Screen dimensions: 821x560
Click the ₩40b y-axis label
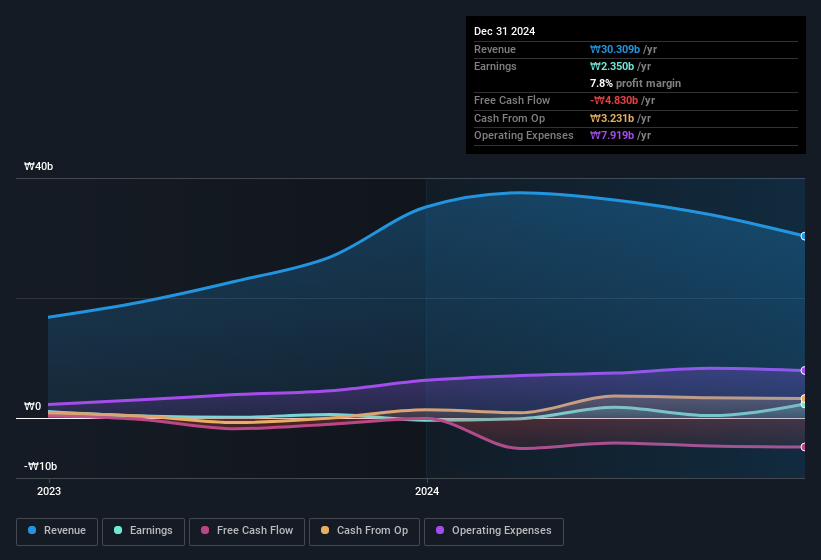click(x=38, y=166)
